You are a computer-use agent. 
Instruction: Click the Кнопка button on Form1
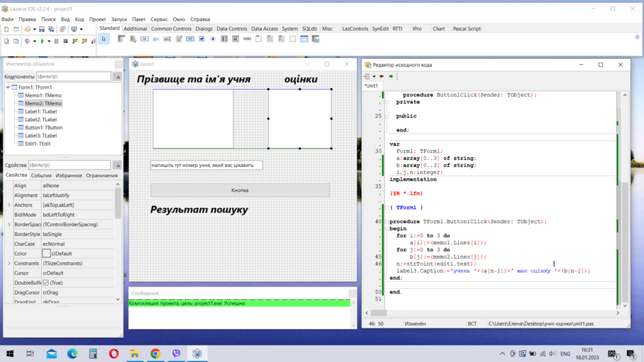point(240,190)
